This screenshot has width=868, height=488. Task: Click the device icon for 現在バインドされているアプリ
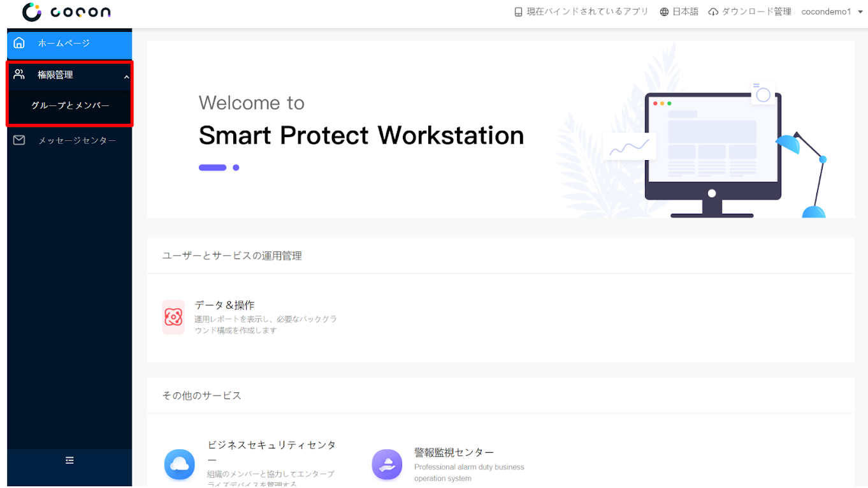(x=518, y=11)
